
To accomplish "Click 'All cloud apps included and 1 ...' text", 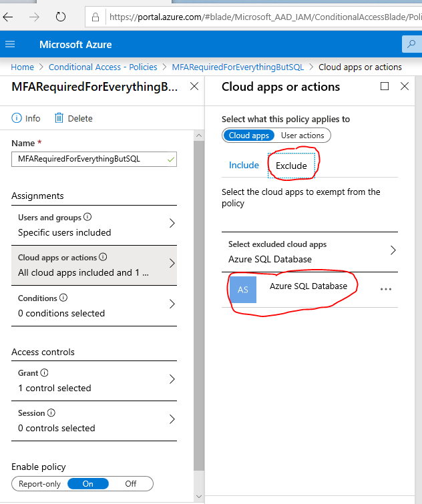I will tap(83, 272).
